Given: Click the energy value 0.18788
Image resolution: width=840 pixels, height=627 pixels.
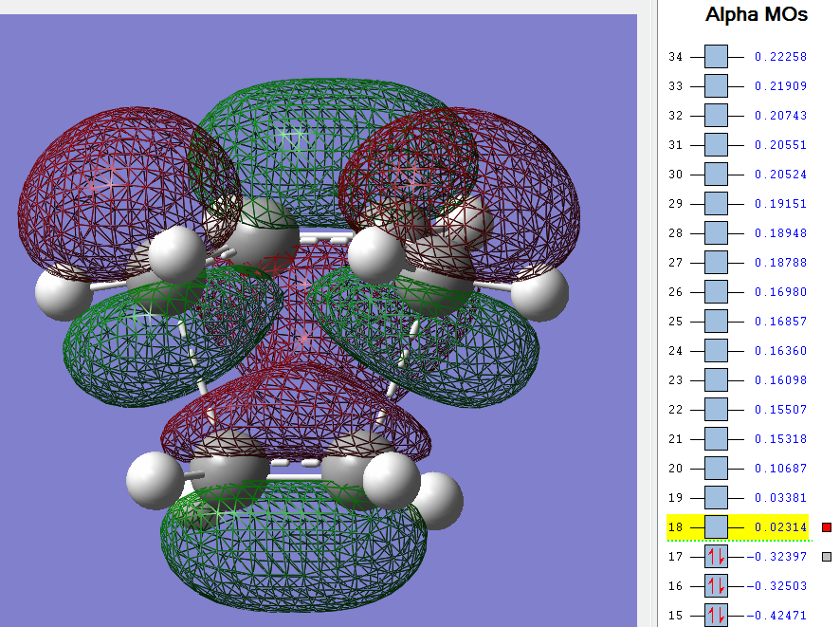Looking at the screenshot, I should pyautogui.click(x=780, y=263).
